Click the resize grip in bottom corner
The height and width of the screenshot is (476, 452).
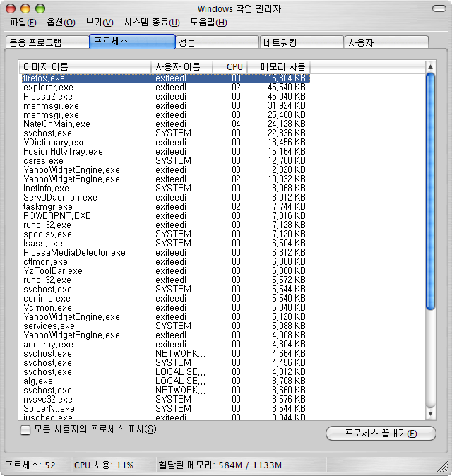[444, 467]
